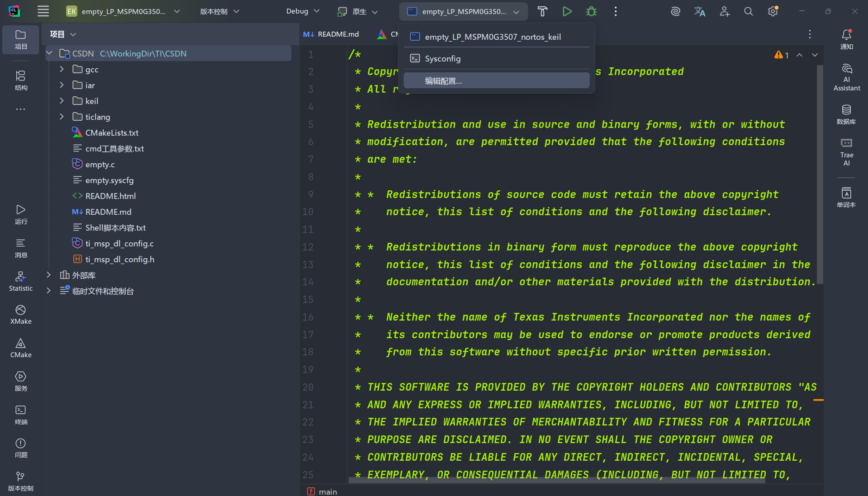868x496 pixels.
Task: Choose Edit Configurations menu entry
Action: [x=497, y=81]
